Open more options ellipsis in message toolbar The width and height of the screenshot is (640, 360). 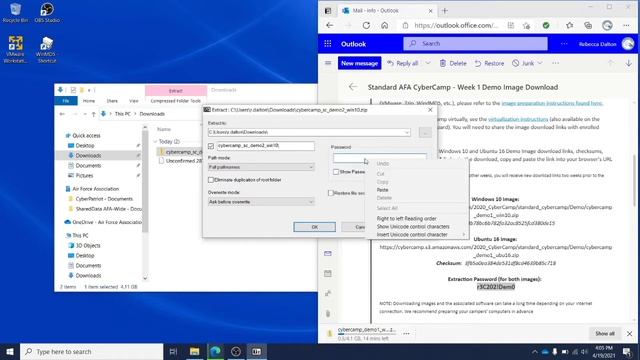click(x=556, y=63)
